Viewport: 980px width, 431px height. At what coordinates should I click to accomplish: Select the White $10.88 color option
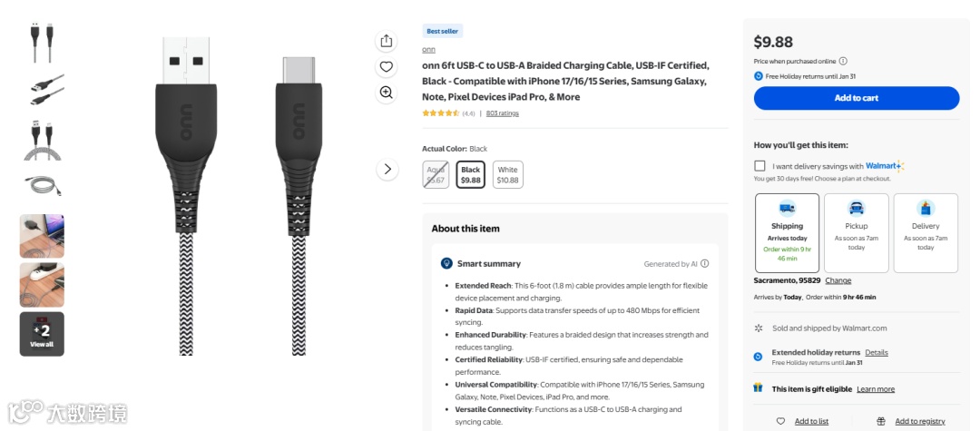pos(507,174)
